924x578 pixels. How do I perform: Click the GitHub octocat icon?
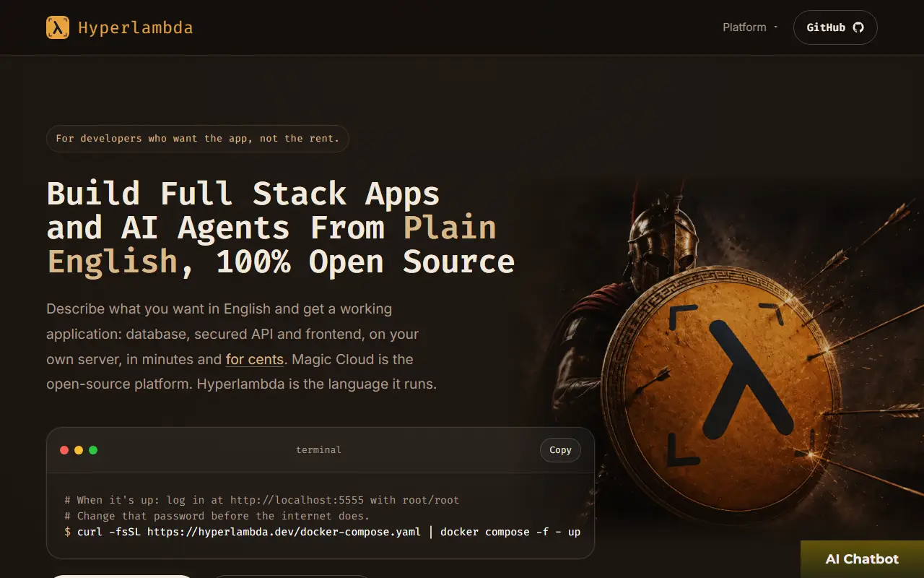tap(858, 27)
